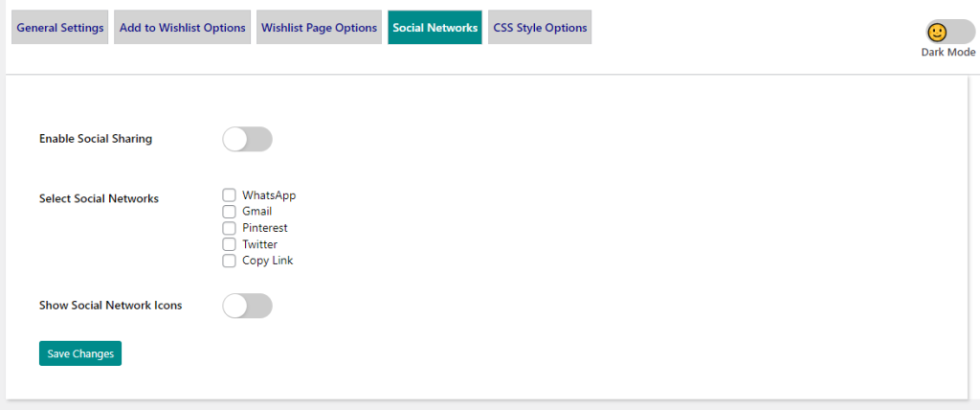Select the Twitter checkbox
This screenshot has width=980, height=410.
229,244
